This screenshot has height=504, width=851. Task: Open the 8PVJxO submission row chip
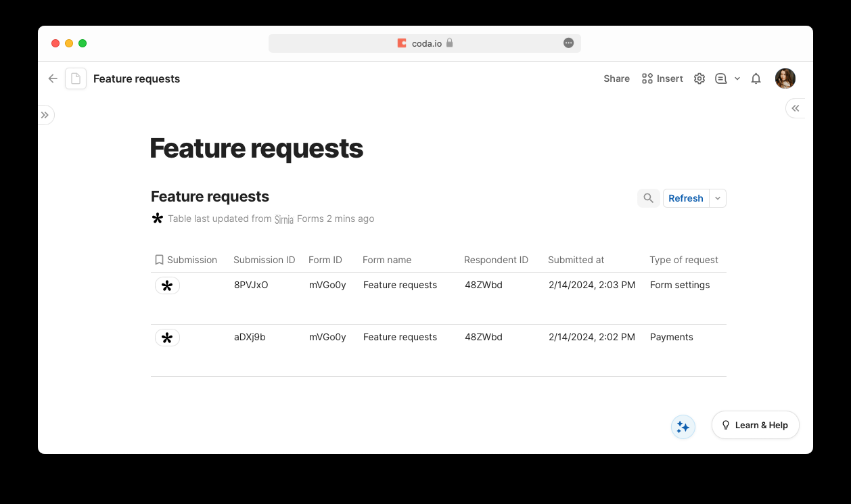[167, 285]
